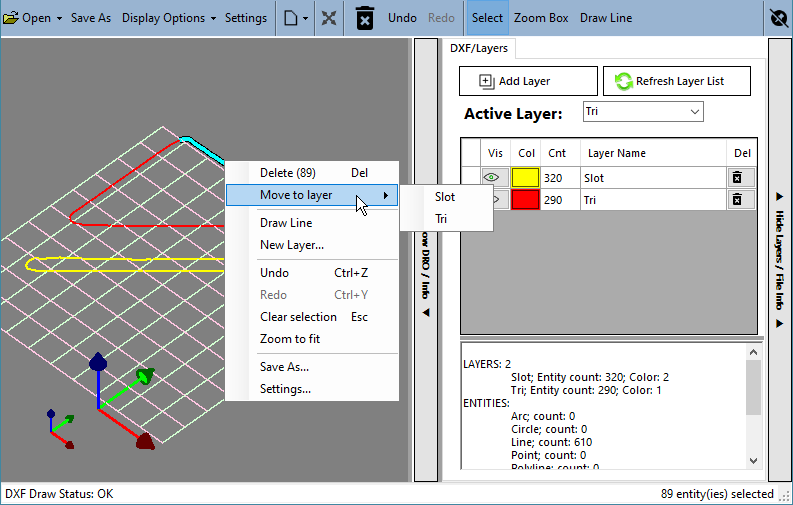The image size is (793, 505).
Task: Expand the new document dropdown arrow
Action: pyautogui.click(x=305, y=19)
